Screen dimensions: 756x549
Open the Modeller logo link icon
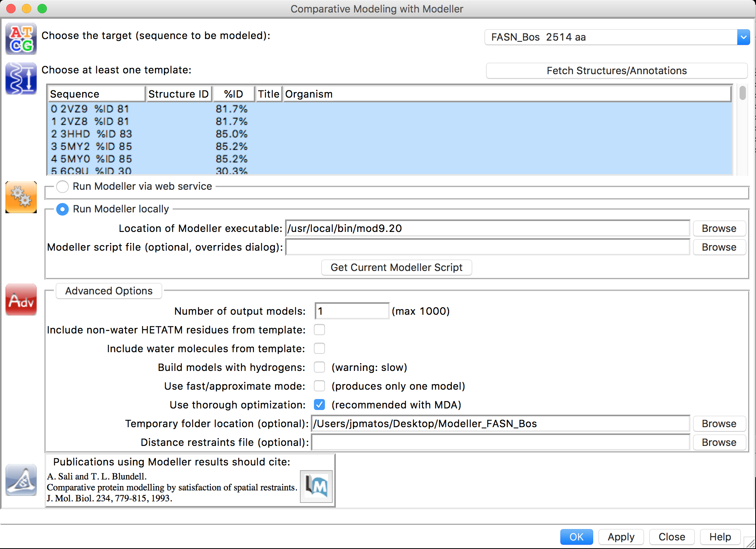(316, 486)
